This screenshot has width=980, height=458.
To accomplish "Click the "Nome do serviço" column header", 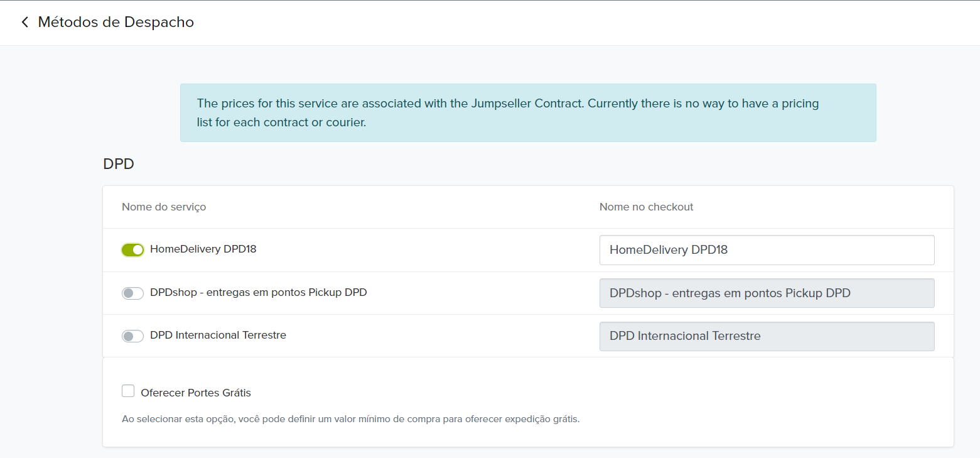I will (164, 207).
